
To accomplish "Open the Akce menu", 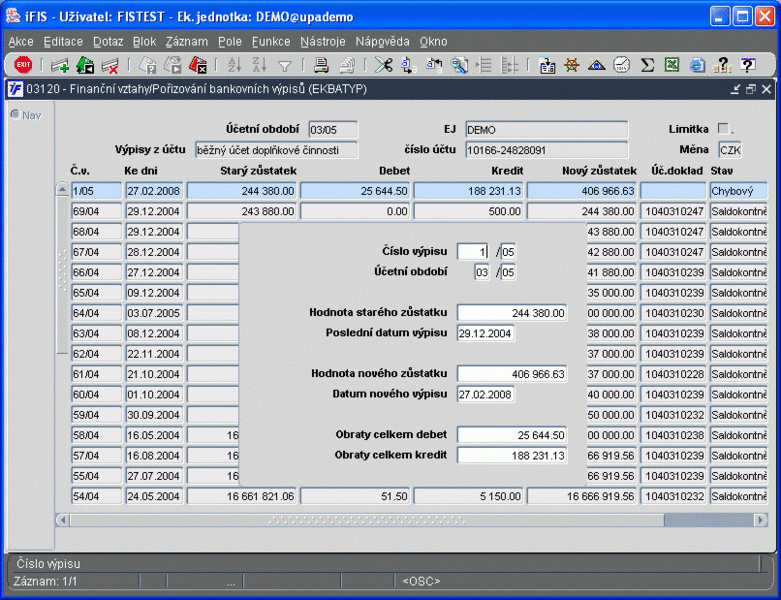I will pos(20,41).
